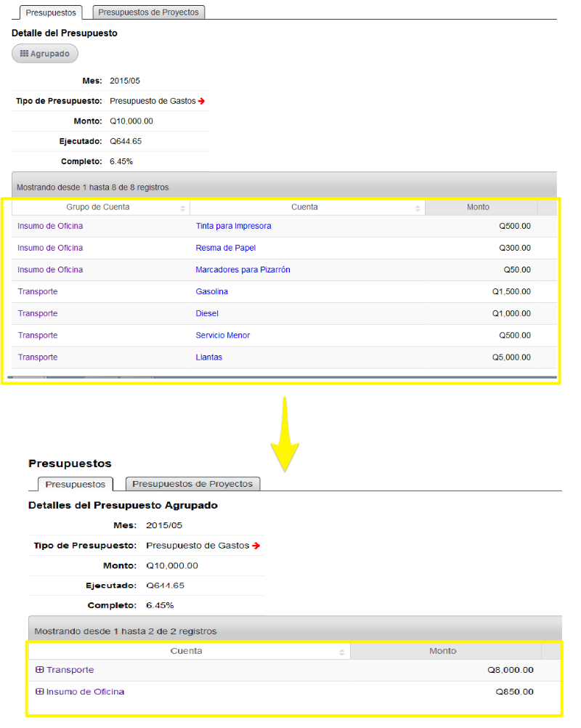Viewport: 581px width, 728px height.
Task: Click Monto column header in the grouped table
Action: 442,652
